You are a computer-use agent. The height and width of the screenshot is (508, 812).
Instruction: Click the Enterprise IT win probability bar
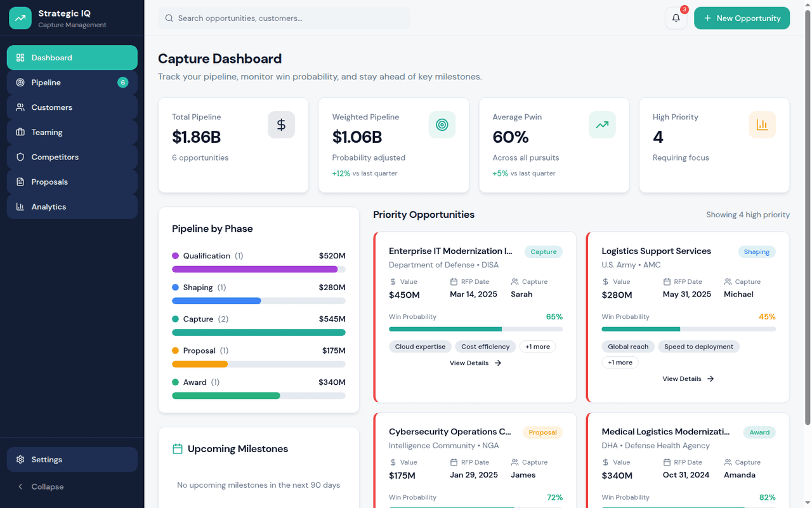(x=476, y=329)
